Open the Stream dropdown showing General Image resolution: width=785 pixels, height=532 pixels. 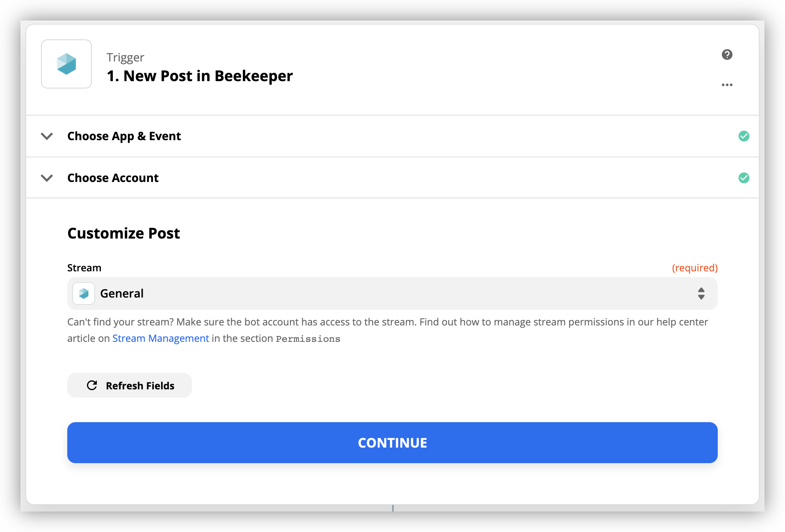tap(392, 293)
